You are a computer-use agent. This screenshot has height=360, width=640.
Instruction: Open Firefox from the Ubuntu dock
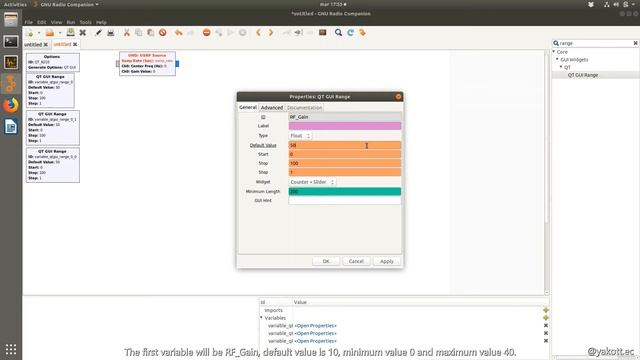click(11, 105)
